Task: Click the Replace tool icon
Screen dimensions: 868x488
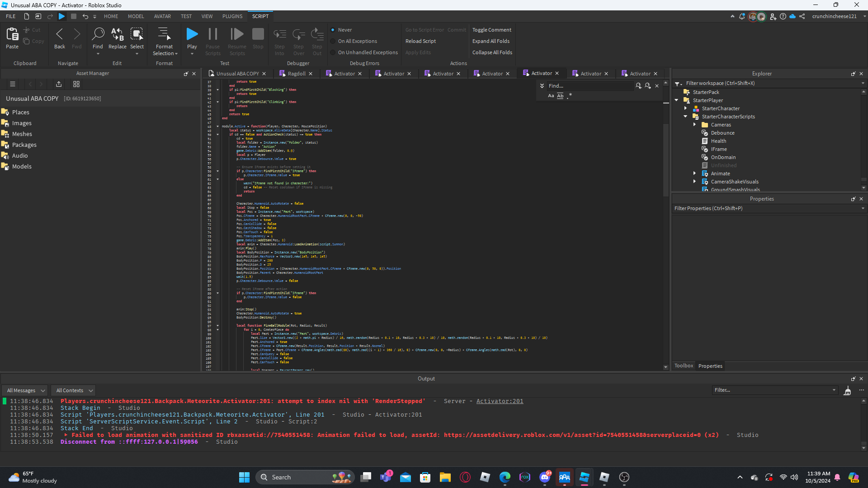Action: [117, 34]
